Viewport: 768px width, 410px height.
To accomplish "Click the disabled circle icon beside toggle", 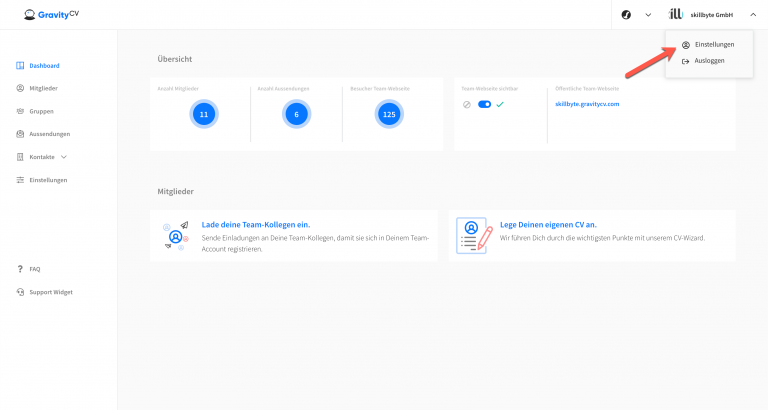I will [467, 104].
